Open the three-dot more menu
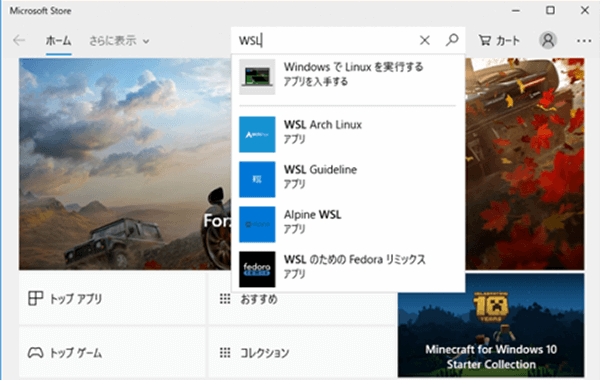 [584, 41]
